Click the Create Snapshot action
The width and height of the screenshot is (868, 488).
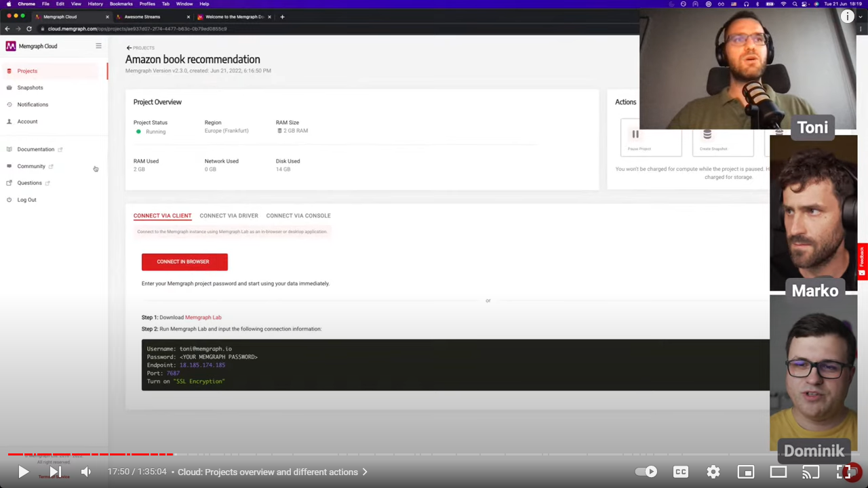click(x=723, y=138)
